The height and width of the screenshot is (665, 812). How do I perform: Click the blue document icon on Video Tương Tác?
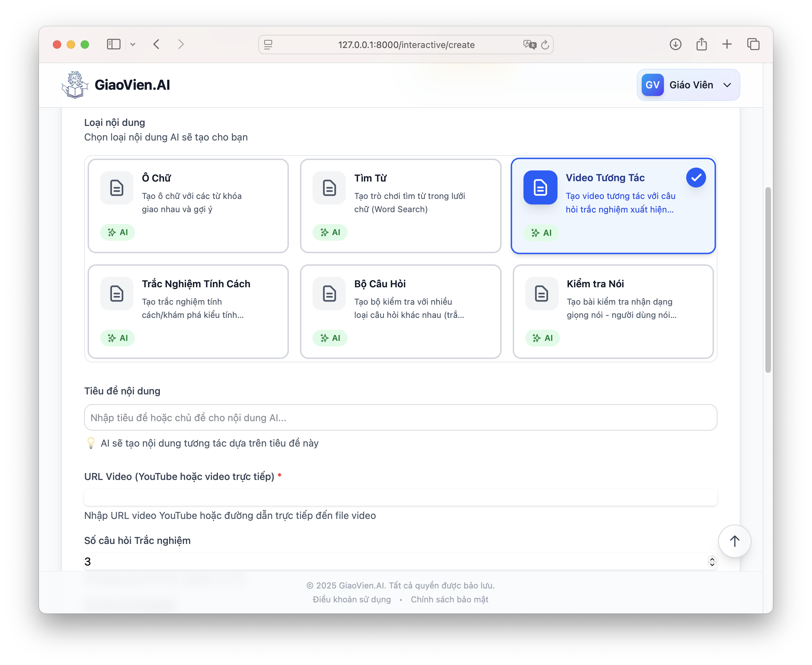[x=540, y=187]
